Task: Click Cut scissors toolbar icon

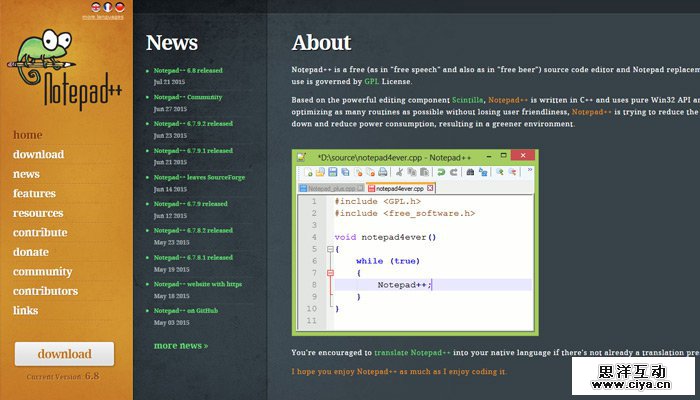Action: (399, 172)
